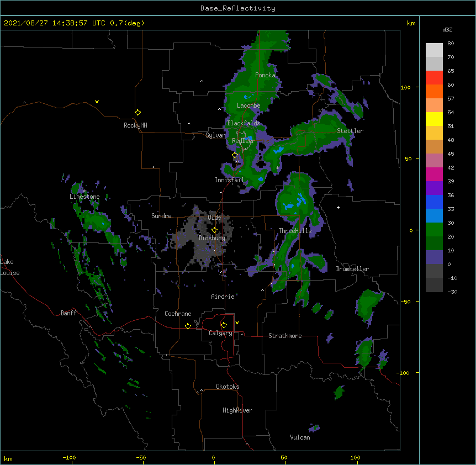
Task: Select the Banff map label
Action: click(x=68, y=313)
